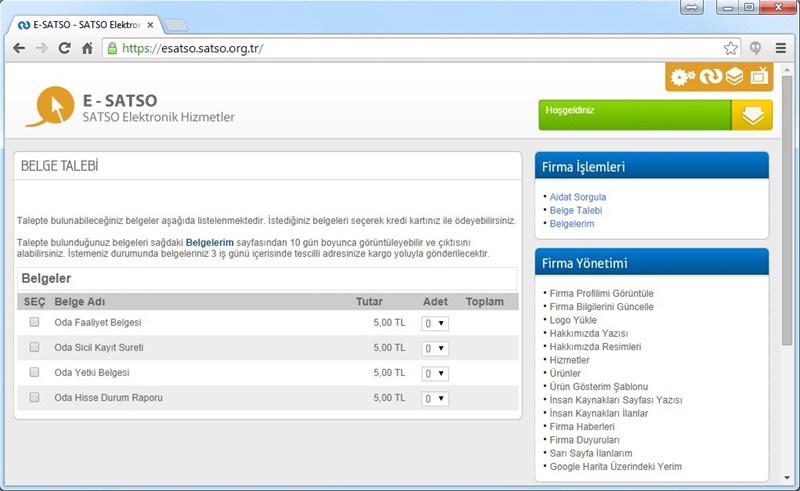Bookmark this page with the star icon
Image resolution: width=800 pixels, height=491 pixels.
point(731,48)
